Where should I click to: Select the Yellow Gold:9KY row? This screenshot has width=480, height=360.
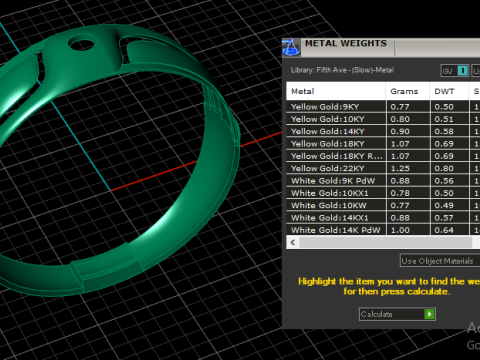pos(383,107)
